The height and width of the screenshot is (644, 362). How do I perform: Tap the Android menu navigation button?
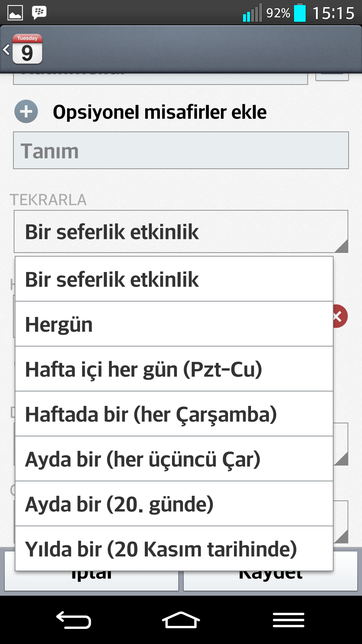tap(289, 620)
